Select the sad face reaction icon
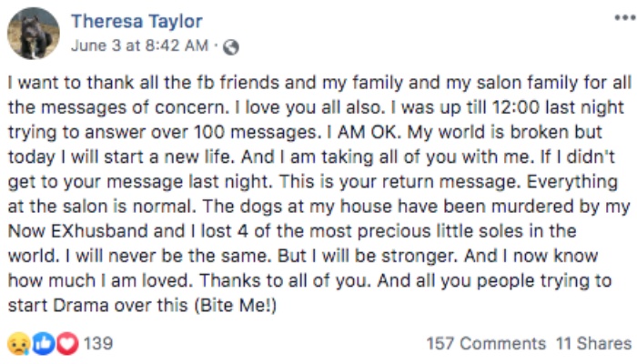 coord(19,343)
